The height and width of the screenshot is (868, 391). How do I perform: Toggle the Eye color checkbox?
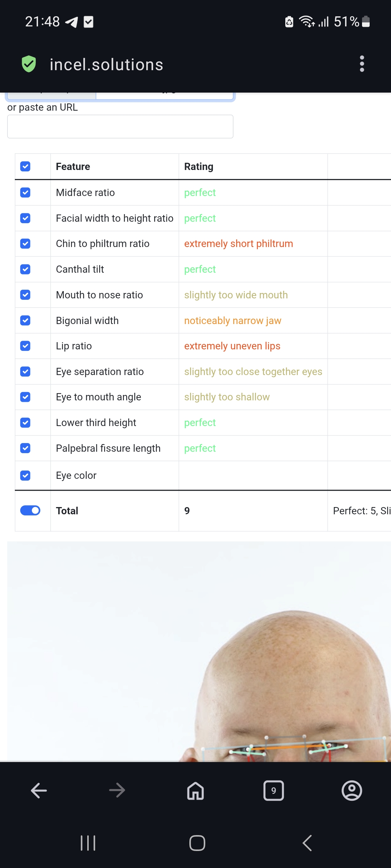[x=25, y=475]
